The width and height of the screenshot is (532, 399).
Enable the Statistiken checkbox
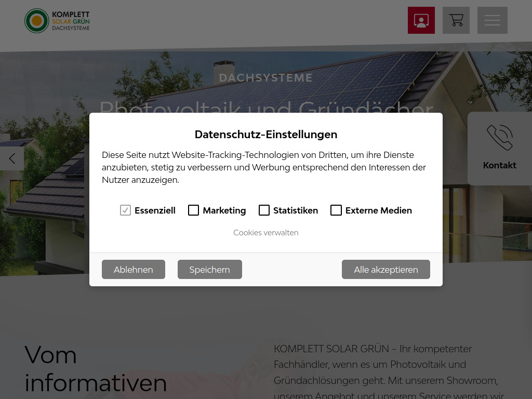click(x=264, y=210)
